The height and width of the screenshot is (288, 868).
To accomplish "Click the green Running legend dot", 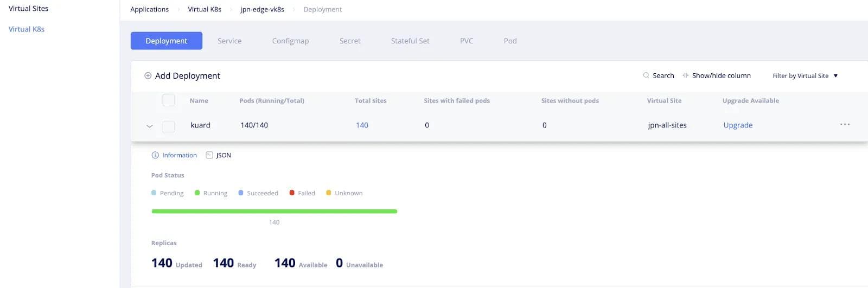I will pos(197,193).
